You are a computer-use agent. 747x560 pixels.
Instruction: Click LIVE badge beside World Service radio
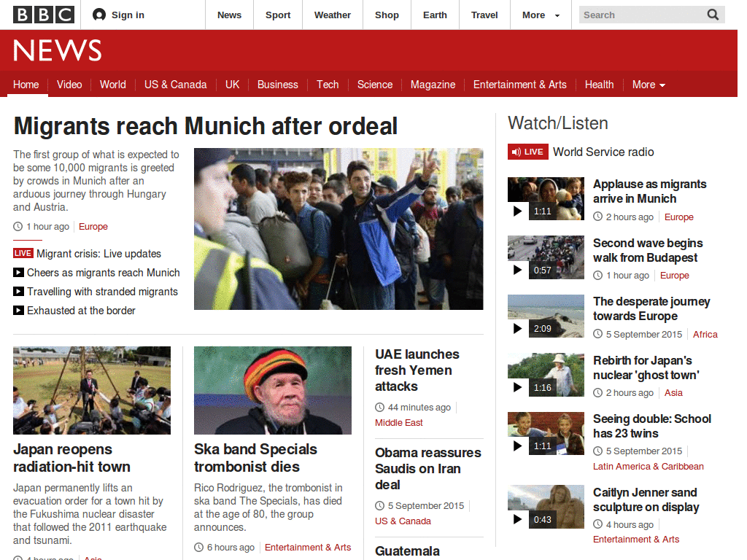coord(528,152)
